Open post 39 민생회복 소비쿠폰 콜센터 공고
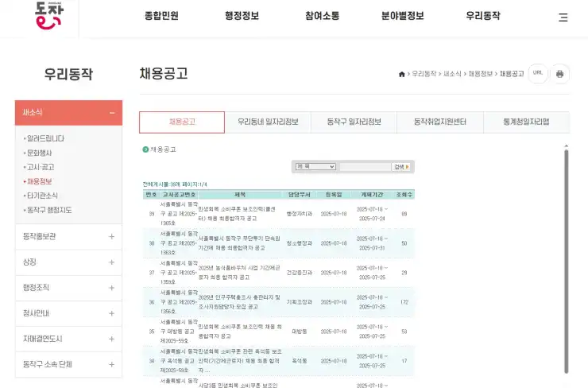The image size is (588, 388). [x=237, y=214]
